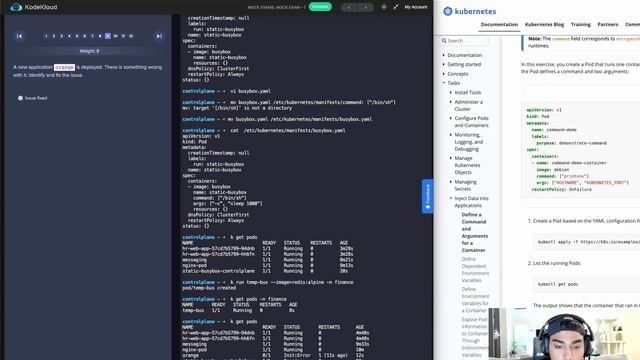The image size is (640, 360).
Task: Click the 'Weight: 8' label
Action: (x=89, y=51)
